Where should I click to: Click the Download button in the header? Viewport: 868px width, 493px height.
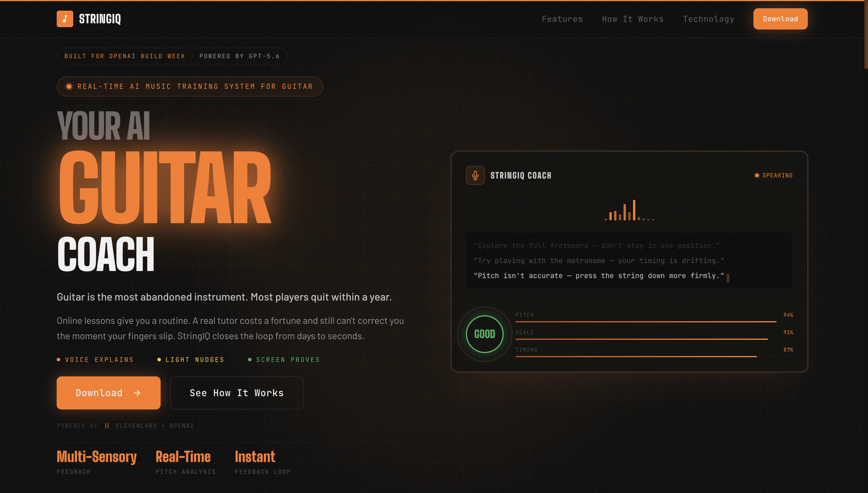pos(780,19)
